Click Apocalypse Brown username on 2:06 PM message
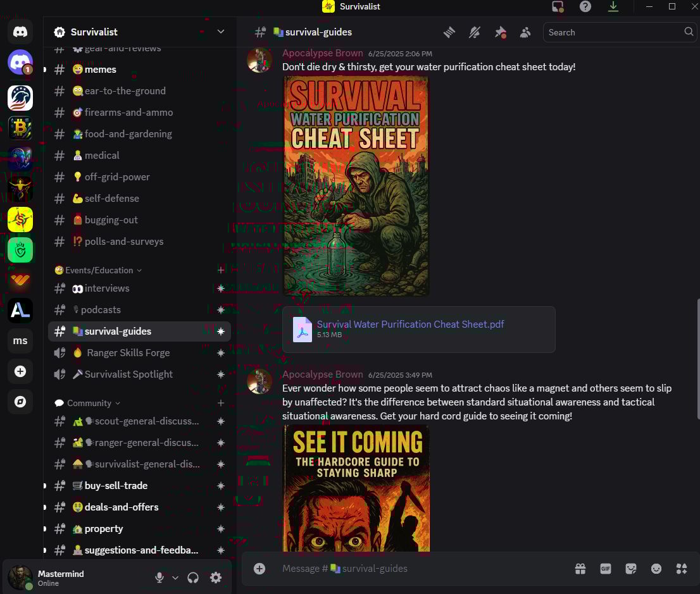The image size is (700, 594). (322, 53)
